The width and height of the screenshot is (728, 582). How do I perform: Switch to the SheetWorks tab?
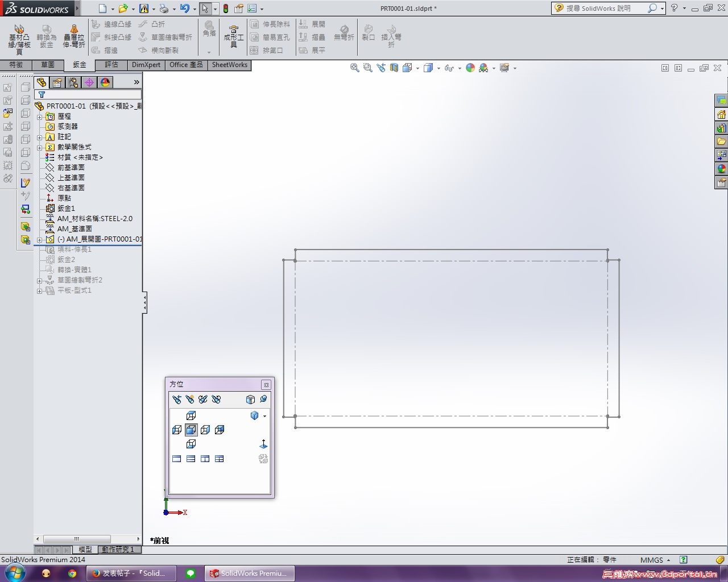point(230,65)
